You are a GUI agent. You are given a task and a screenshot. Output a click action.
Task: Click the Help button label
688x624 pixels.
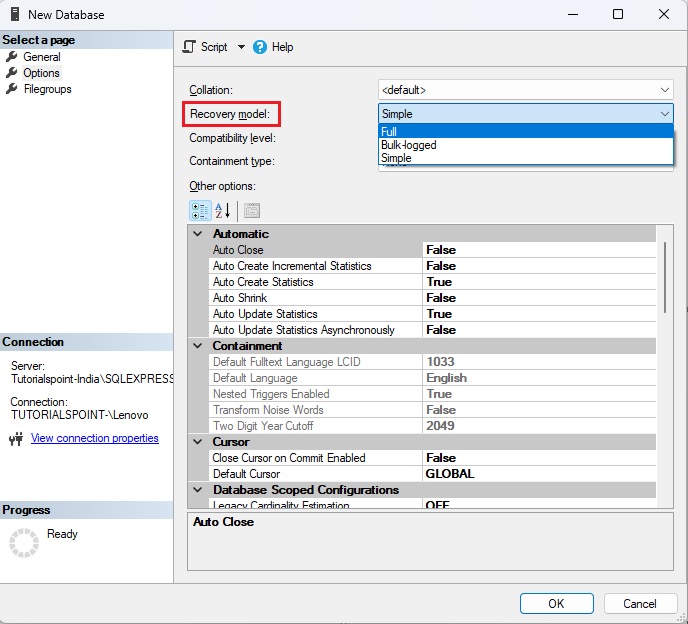click(282, 47)
